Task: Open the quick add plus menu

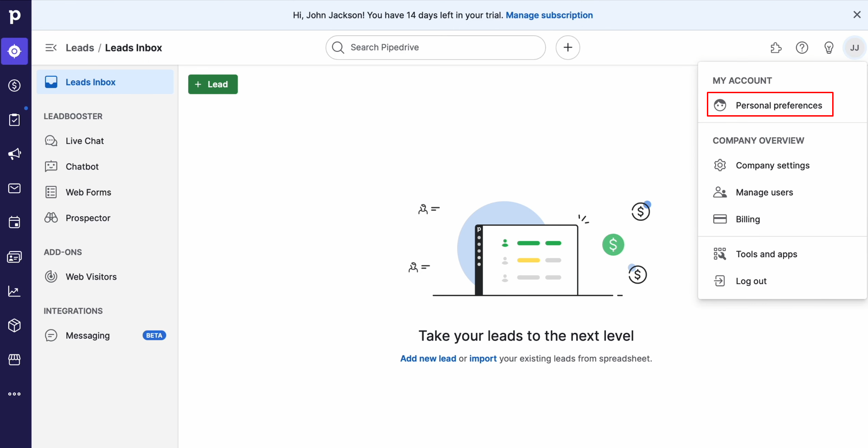Action: tap(568, 47)
